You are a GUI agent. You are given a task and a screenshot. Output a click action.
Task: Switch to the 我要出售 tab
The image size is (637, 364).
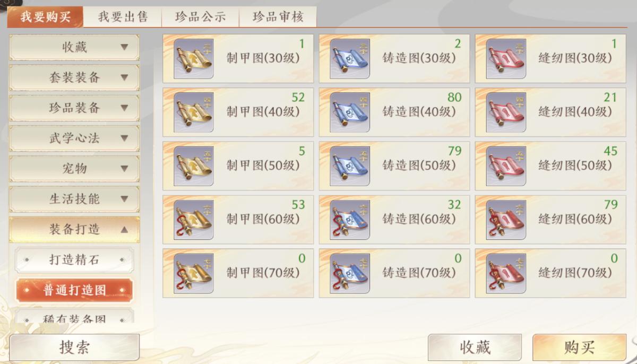[123, 16]
